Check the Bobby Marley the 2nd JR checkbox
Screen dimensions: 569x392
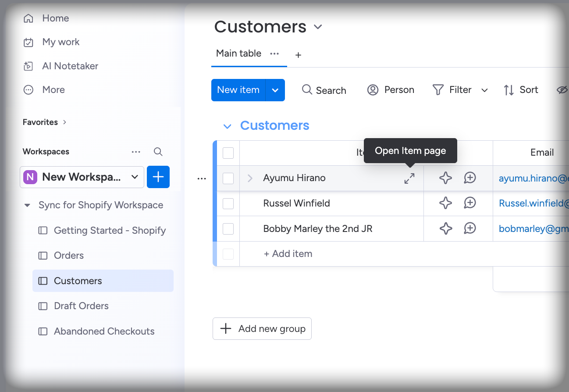[228, 228]
